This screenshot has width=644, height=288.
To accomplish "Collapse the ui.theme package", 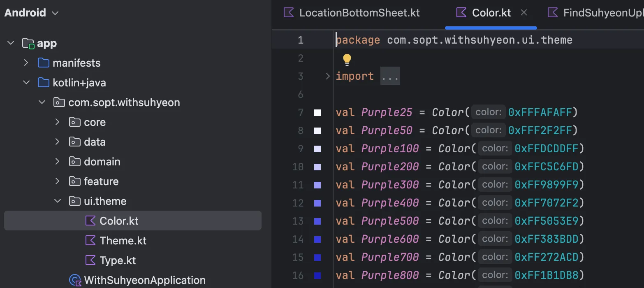I will (57, 201).
